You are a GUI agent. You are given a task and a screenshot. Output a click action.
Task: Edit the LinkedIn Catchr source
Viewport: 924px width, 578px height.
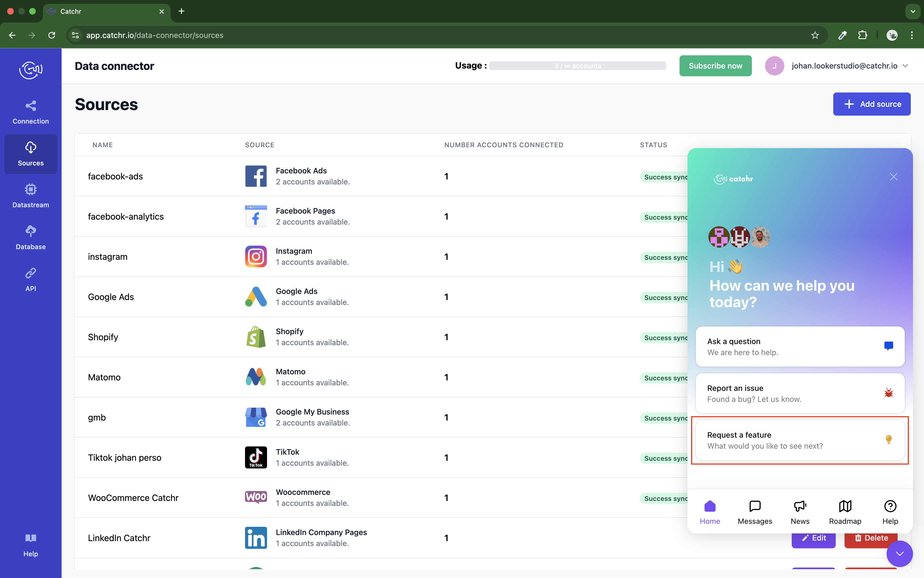pos(813,538)
